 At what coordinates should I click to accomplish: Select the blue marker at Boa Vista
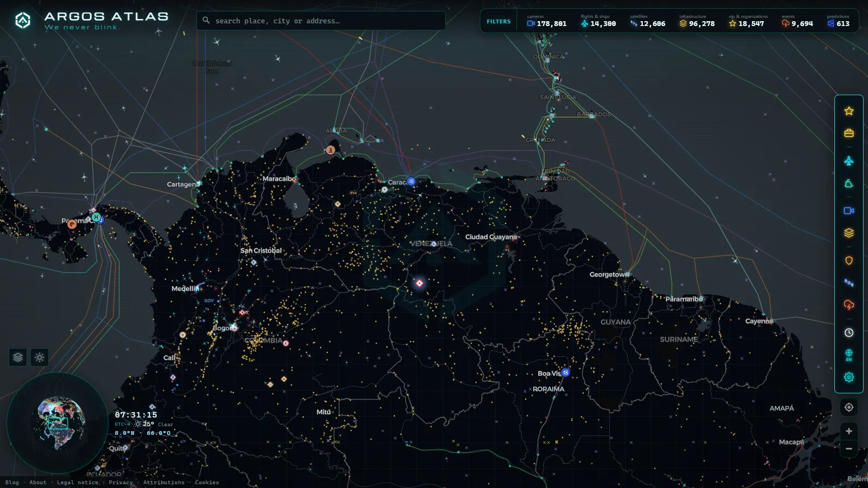tap(566, 373)
